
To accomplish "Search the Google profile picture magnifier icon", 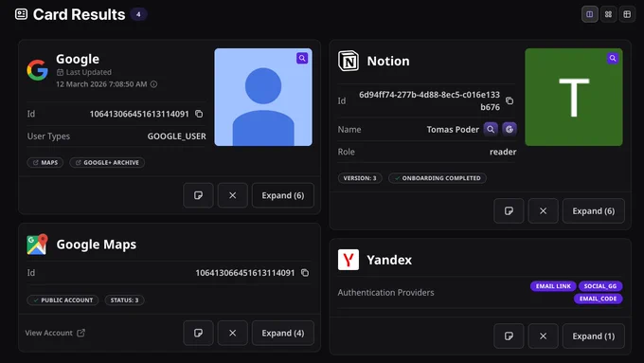I will (x=302, y=59).
